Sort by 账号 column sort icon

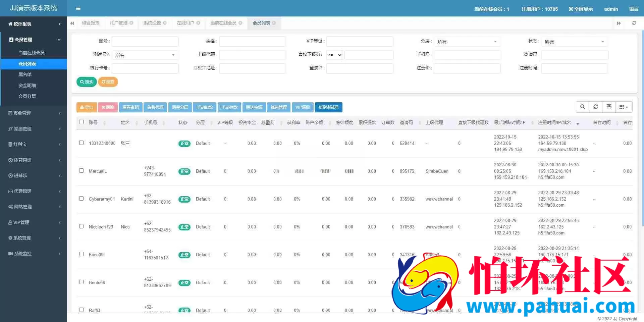coord(104,123)
